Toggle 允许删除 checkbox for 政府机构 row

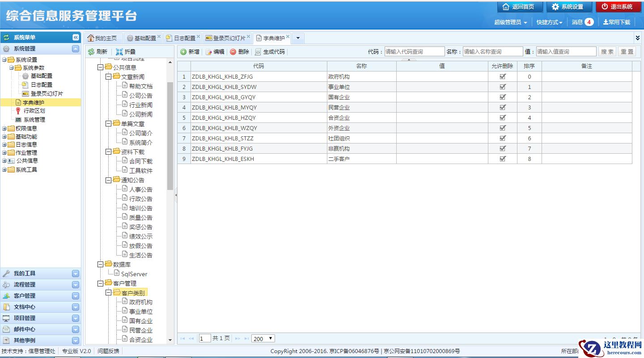pyautogui.click(x=503, y=76)
